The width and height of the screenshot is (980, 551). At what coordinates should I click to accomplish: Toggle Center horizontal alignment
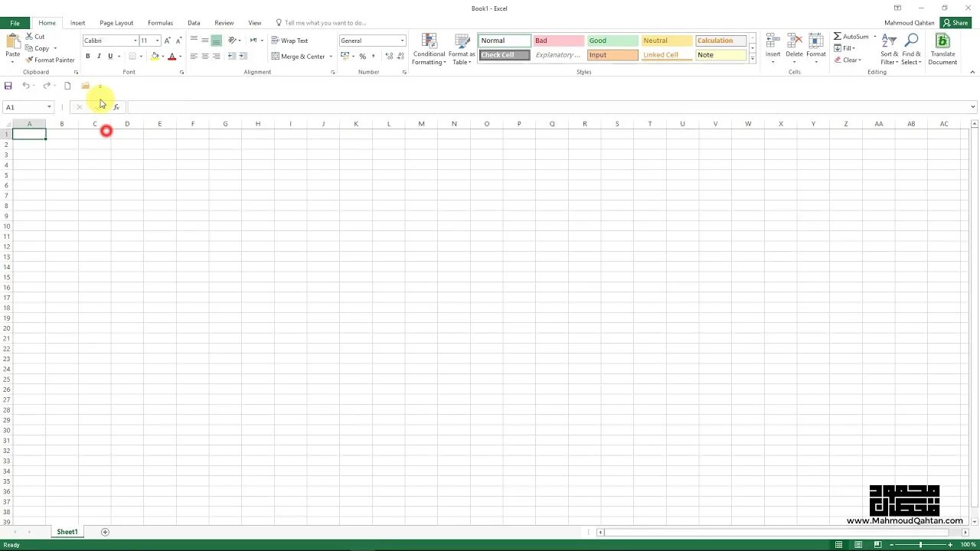pyautogui.click(x=205, y=56)
